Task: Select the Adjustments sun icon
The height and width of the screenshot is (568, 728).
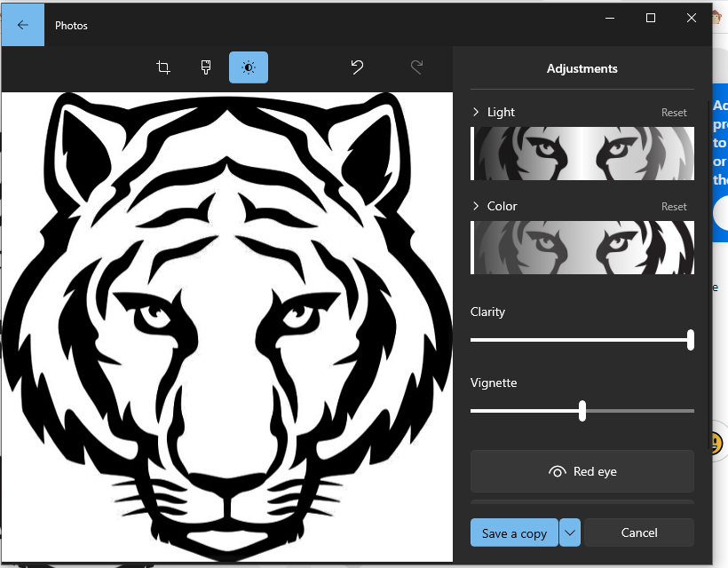Action: [x=249, y=67]
